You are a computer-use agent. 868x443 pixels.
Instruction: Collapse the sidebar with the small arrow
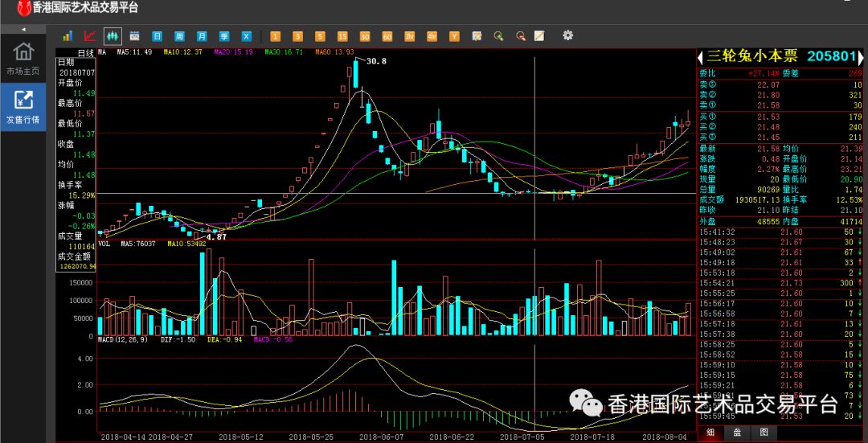pyautogui.click(x=23, y=29)
